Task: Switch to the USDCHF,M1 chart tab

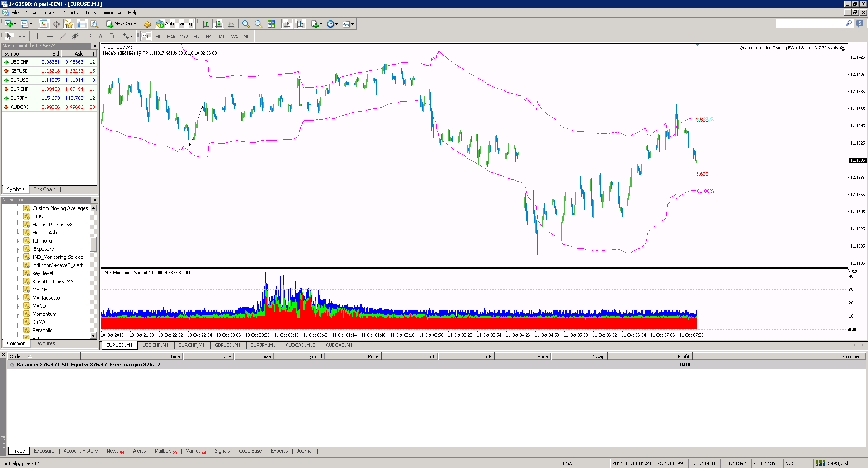Action: 156,345
